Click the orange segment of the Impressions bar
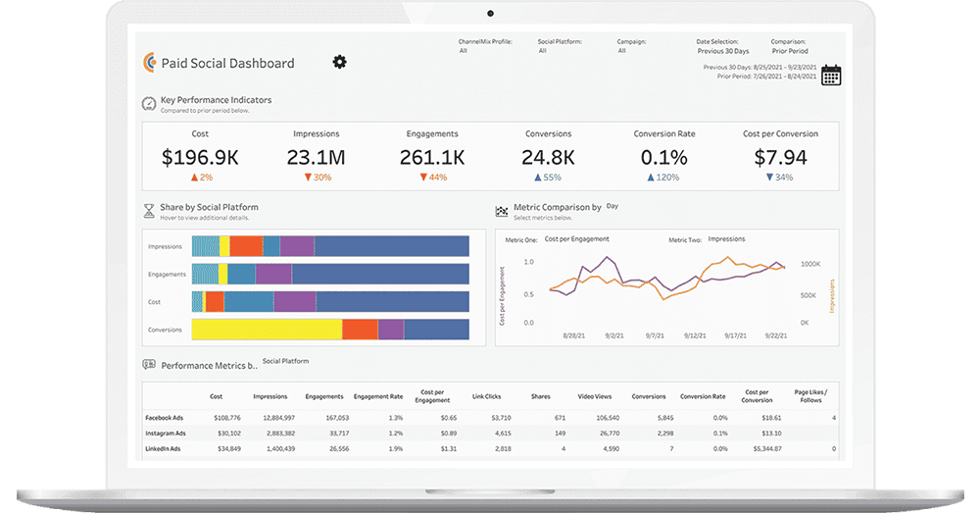This screenshot has width=980, height=513. (x=247, y=246)
